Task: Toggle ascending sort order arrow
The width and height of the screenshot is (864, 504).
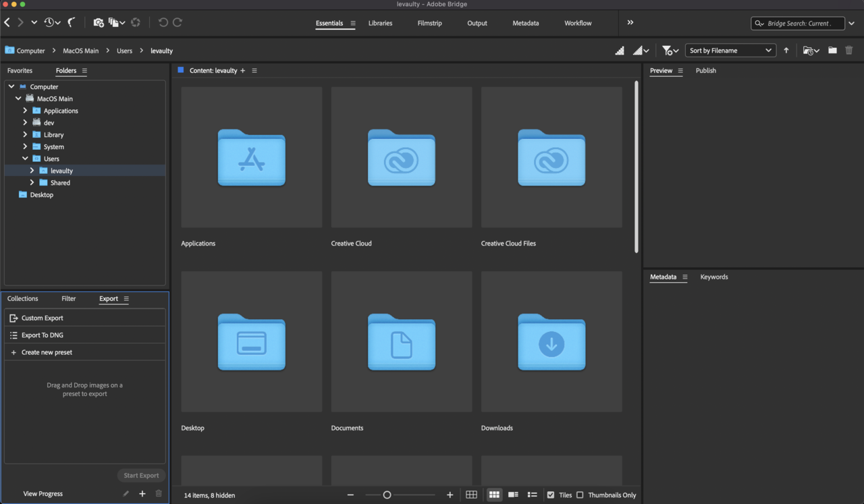Action: 786,51
